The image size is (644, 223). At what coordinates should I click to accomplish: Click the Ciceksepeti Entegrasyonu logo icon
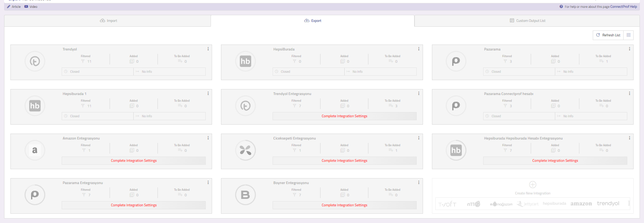point(245,150)
